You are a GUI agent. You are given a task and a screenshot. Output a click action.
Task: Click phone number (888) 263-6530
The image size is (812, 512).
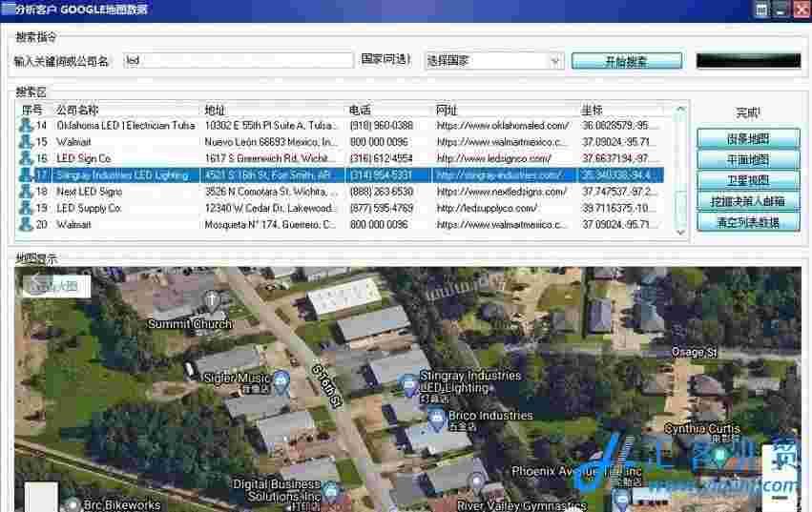382,192
